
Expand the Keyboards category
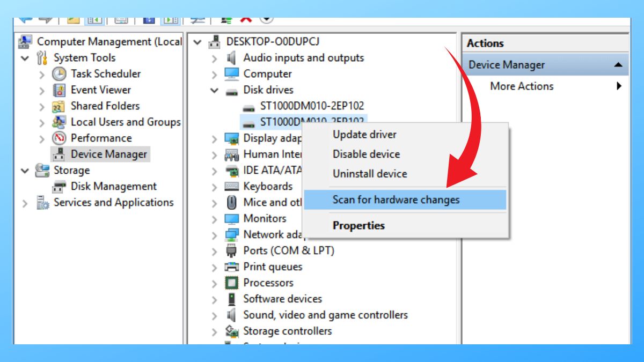pos(215,187)
